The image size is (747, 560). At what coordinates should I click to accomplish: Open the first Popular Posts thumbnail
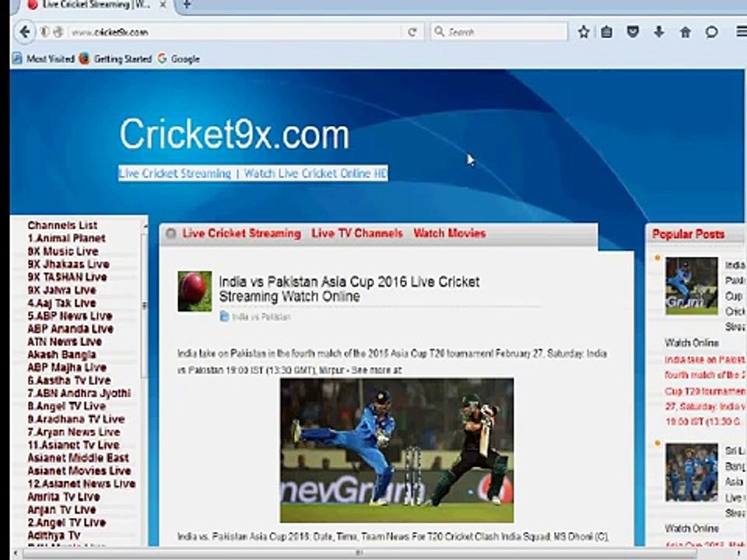pyautogui.click(x=691, y=285)
